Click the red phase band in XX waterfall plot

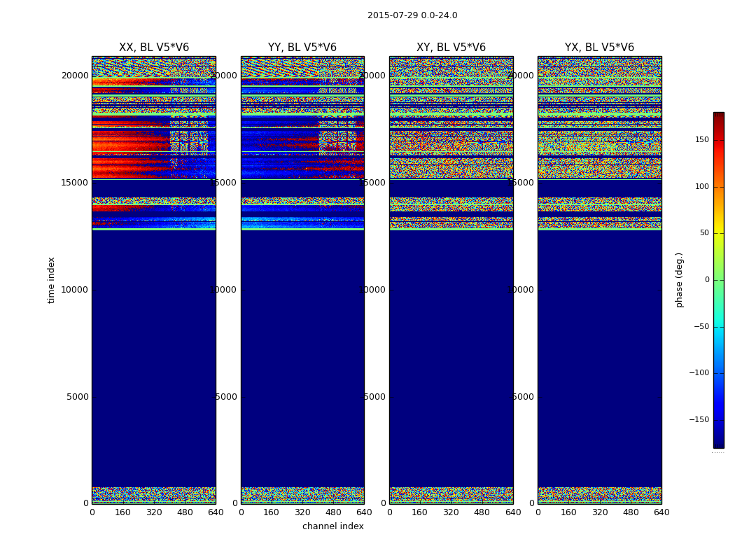coord(130,146)
